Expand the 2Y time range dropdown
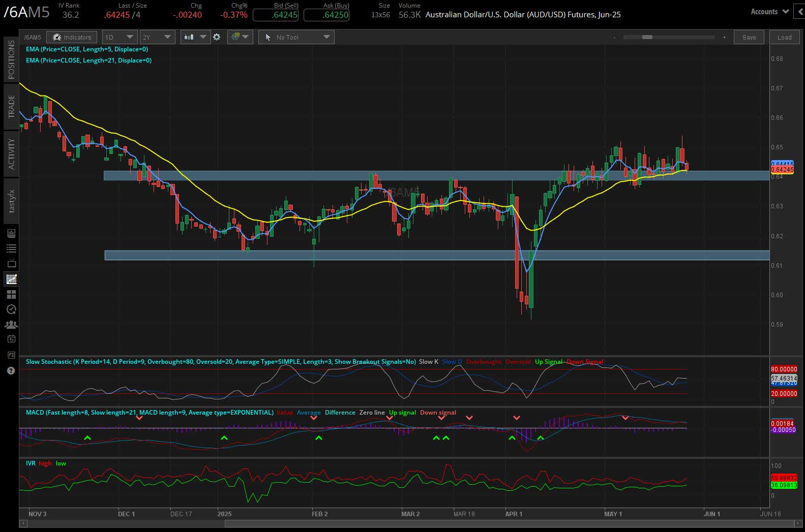 point(158,37)
